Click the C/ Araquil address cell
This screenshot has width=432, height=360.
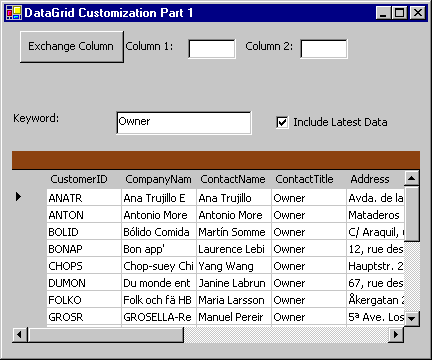[x=375, y=232]
